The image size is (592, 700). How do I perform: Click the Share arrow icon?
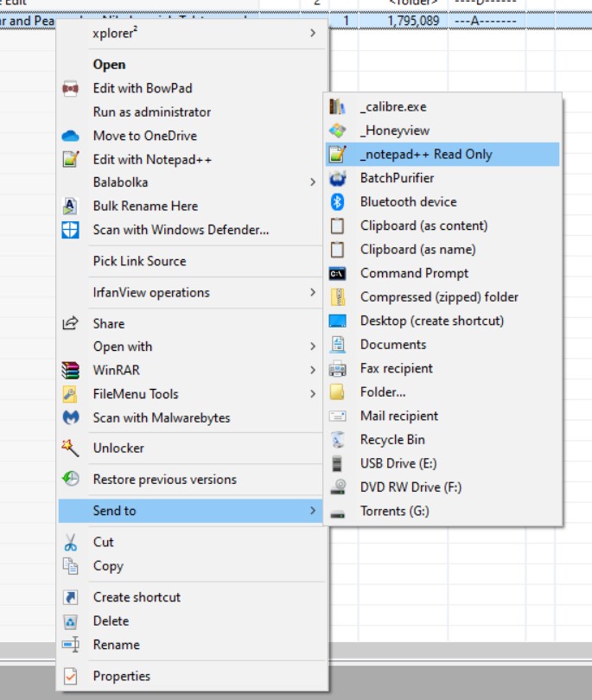[70, 322]
